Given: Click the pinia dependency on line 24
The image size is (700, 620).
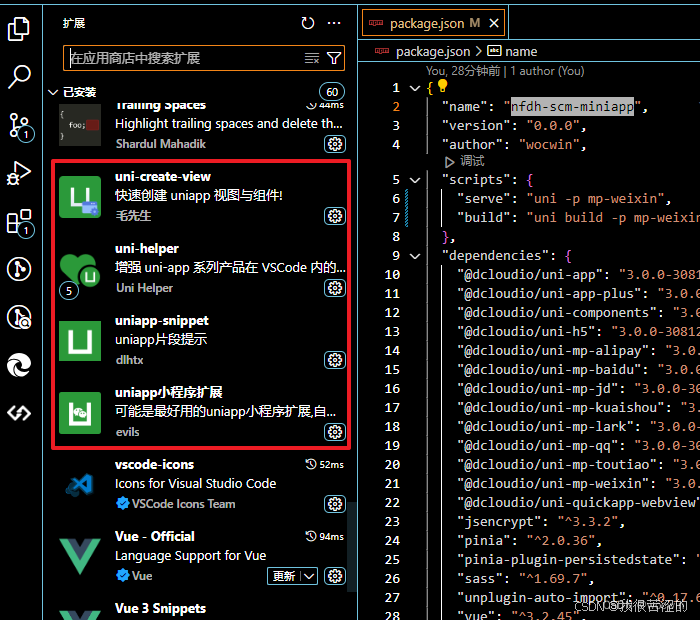Looking at the screenshot, I should pos(529,541).
